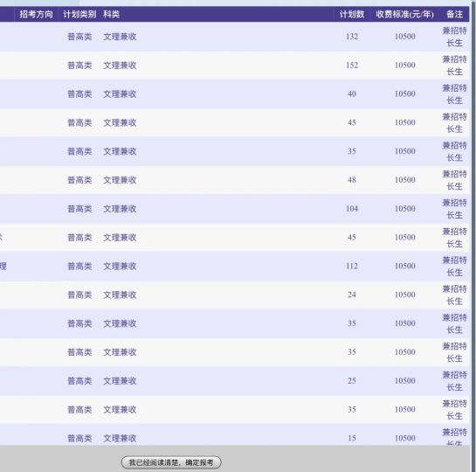Screen dimensions: 476x472
Task: Click 兼招特长生 remark in the 112 row
Action: pyautogui.click(x=454, y=267)
